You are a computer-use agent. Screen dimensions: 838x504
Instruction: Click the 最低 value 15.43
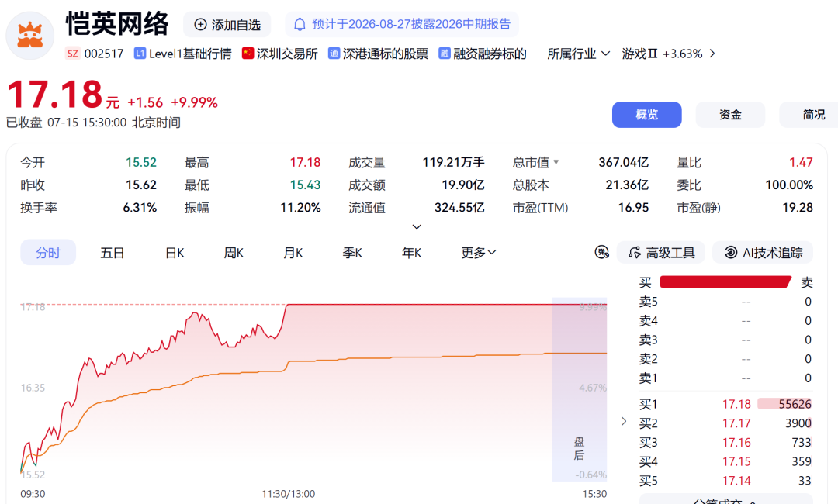[305, 185]
